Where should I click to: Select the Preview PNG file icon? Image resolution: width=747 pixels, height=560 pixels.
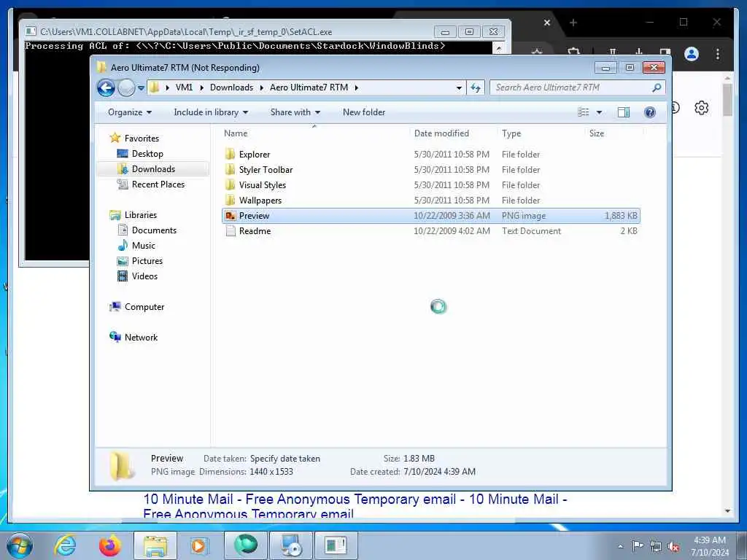pyautogui.click(x=231, y=216)
